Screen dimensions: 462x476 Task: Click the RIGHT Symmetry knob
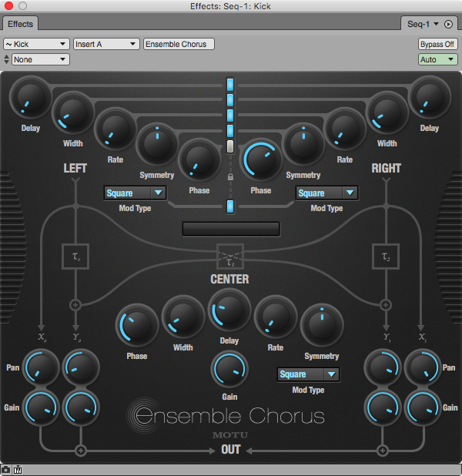point(303,145)
